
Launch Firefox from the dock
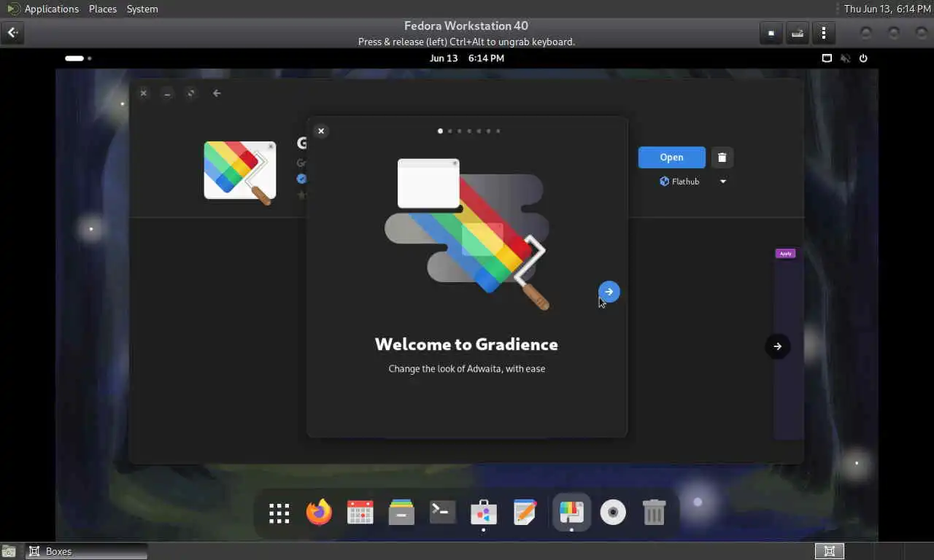click(x=319, y=513)
